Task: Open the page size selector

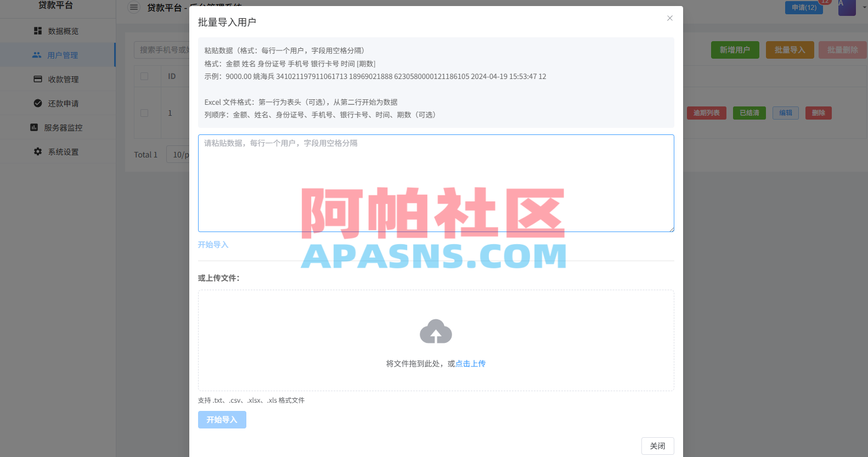Action: tap(178, 155)
